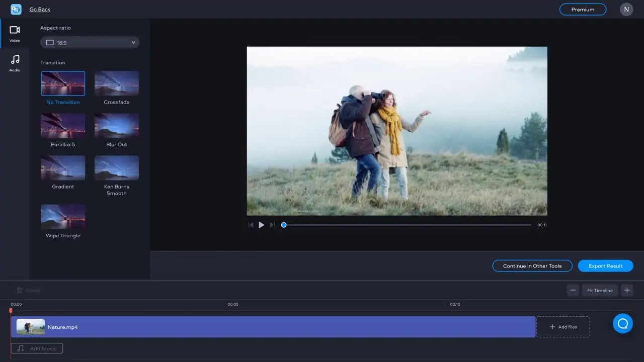Expand the 16:9 aspect ratio options chevron

(x=133, y=42)
